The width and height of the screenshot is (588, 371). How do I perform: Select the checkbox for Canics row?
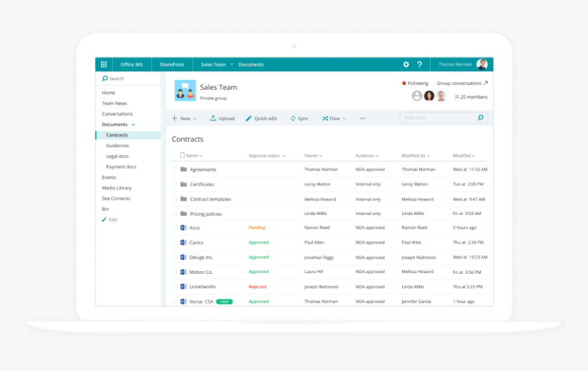pos(175,242)
